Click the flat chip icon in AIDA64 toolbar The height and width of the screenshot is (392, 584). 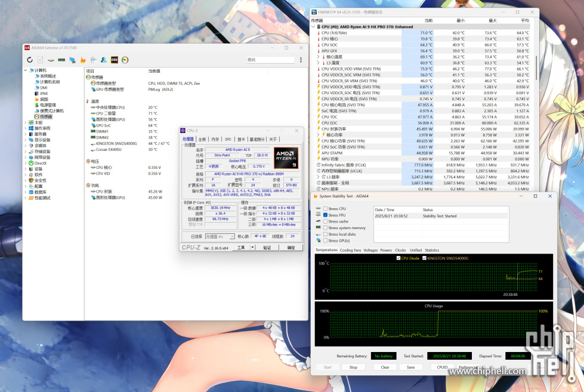51,60
